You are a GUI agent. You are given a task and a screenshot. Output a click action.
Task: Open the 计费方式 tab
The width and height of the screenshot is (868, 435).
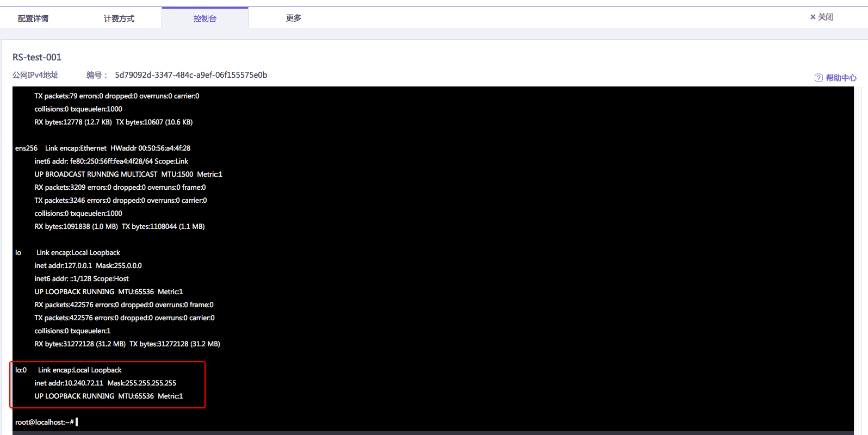click(119, 18)
